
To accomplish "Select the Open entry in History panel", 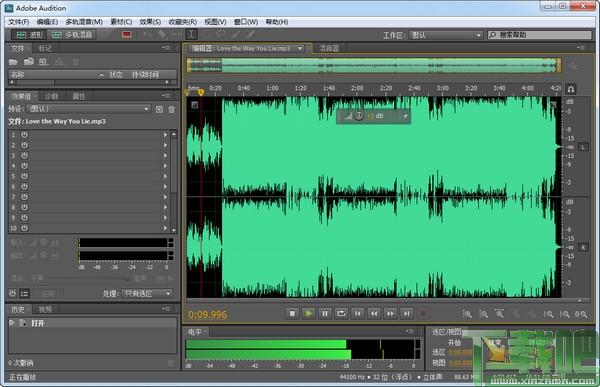I will (x=92, y=323).
